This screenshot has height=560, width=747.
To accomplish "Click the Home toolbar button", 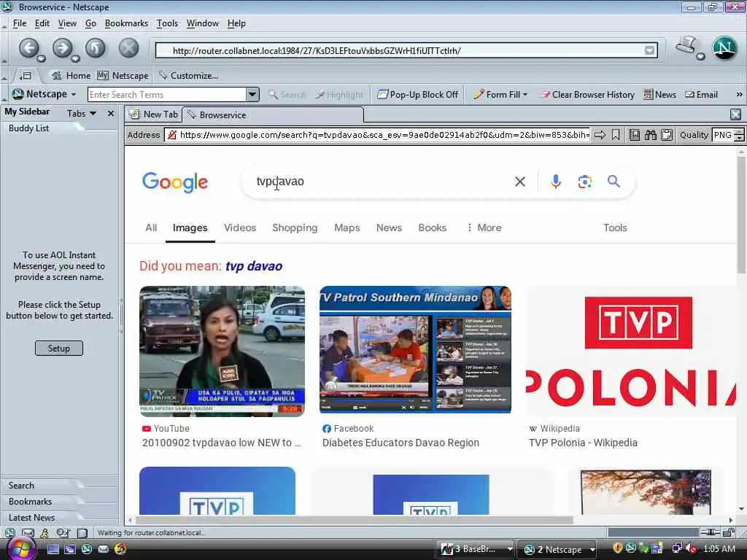I will [71, 76].
